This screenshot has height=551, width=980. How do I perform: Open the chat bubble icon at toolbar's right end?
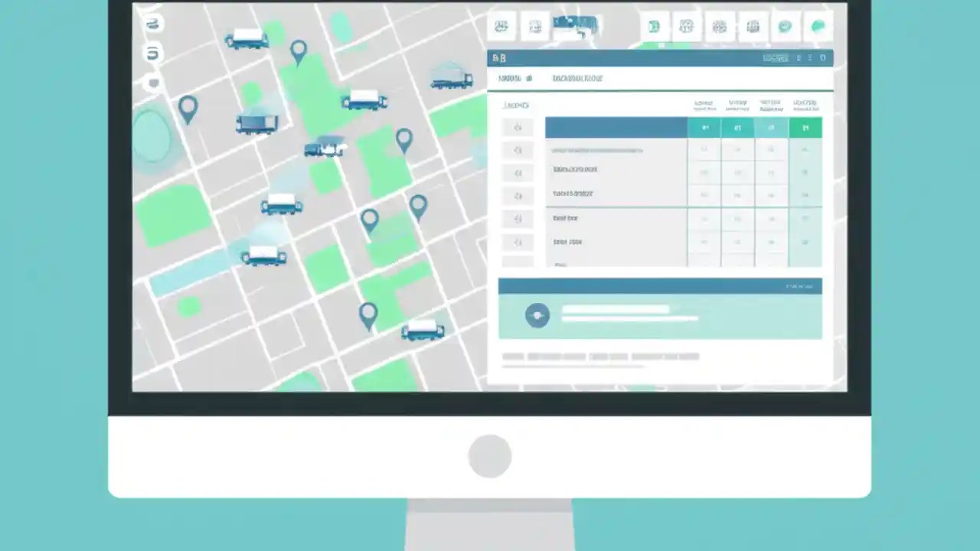point(818,27)
